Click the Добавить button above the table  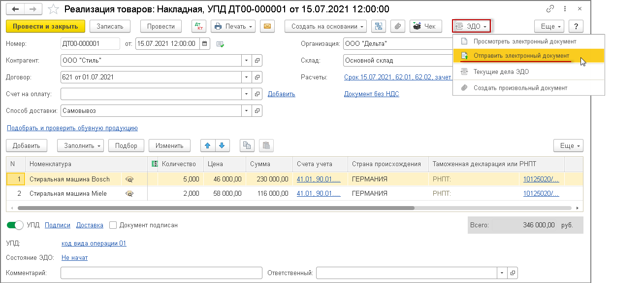(x=27, y=145)
